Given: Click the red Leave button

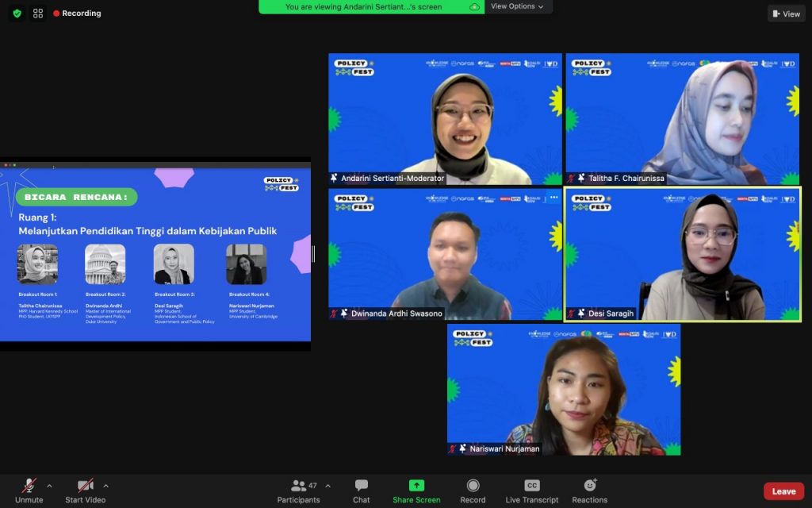Looking at the screenshot, I should [783, 491].
